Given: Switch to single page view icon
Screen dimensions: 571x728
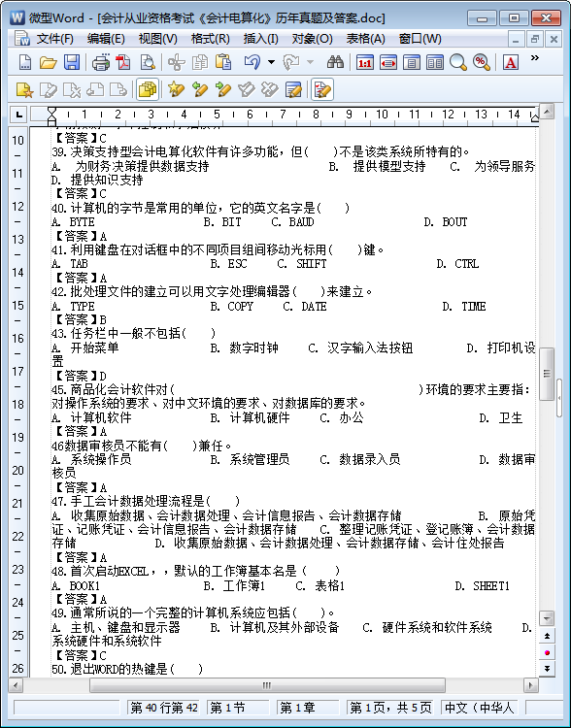Looking at the screenshot, I should pyautogui.click(x=411, y=62).
